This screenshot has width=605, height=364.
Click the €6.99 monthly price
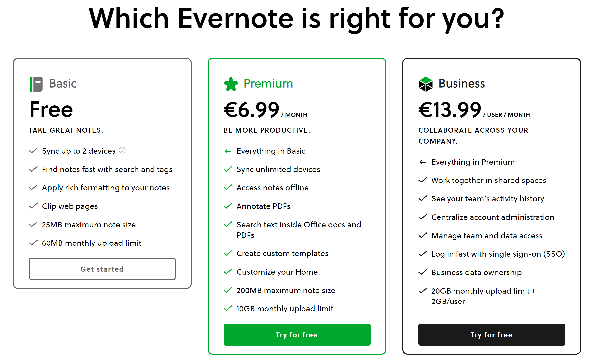[251, 110]
